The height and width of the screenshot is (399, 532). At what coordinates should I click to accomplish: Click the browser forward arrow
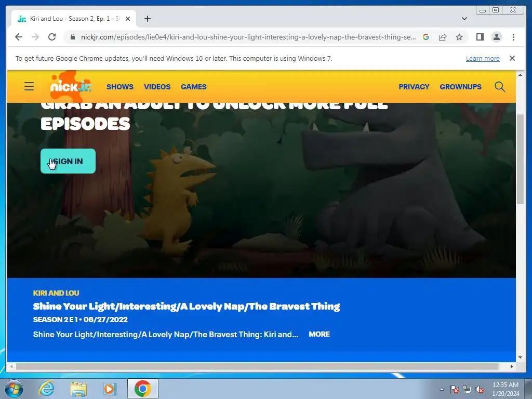click(35, 37)
